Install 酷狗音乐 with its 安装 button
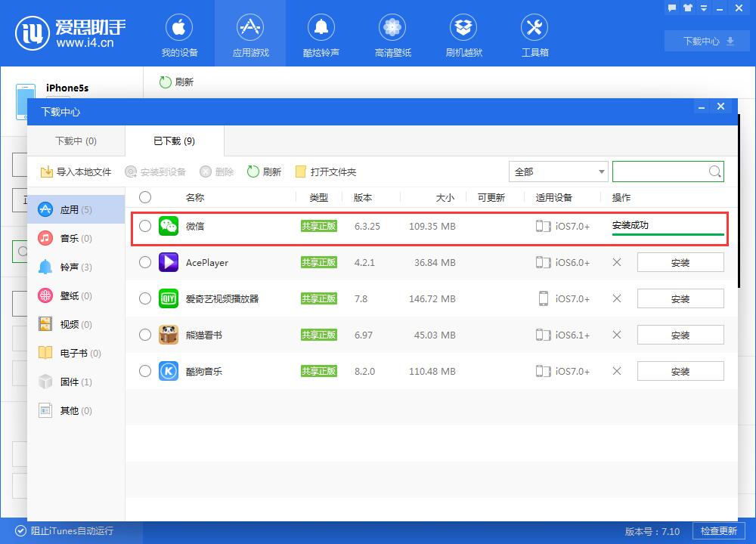Screen dimensions: 756x544 [x=680, y=371]
